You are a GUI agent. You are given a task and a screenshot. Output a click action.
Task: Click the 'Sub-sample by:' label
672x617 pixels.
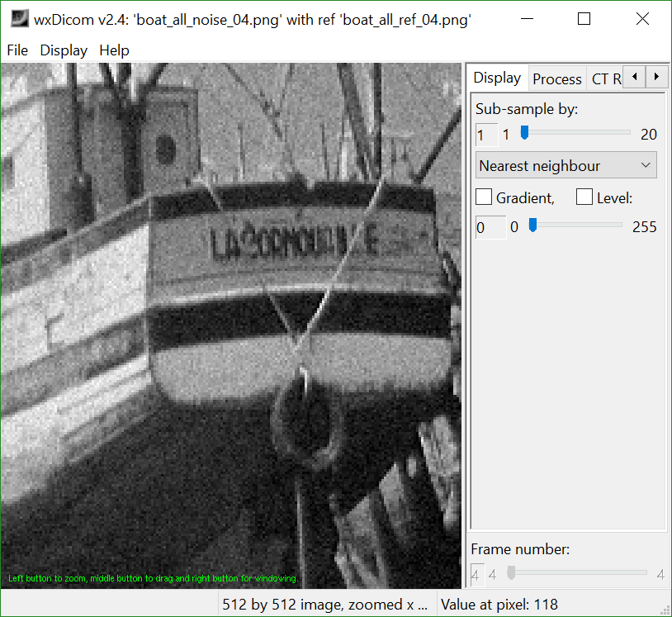(x=526, y=109)
